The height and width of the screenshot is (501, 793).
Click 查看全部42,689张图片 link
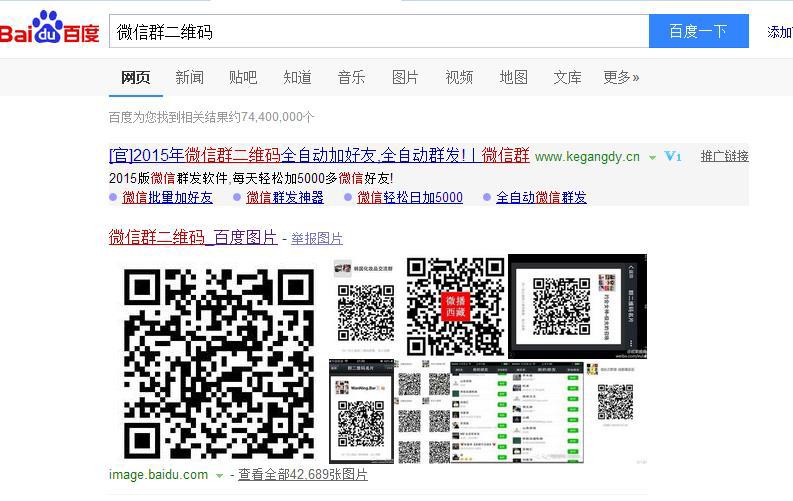(x=303, y=475)
